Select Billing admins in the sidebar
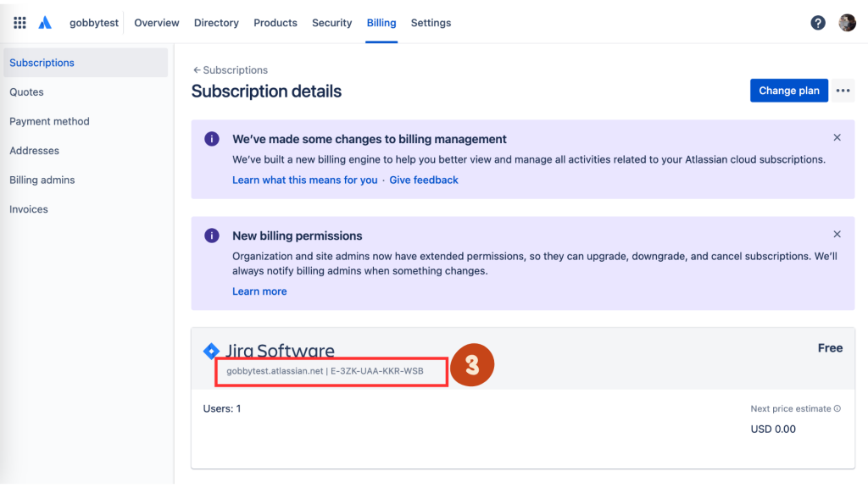This screenshot has height=488, width=868. pos(42,180)
